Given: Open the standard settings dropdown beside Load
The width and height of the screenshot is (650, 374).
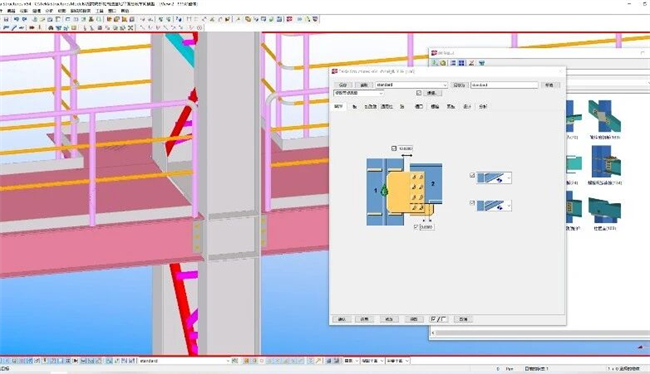Looking at the screenshot, I should pyautogui.click(x=411, y=85).
